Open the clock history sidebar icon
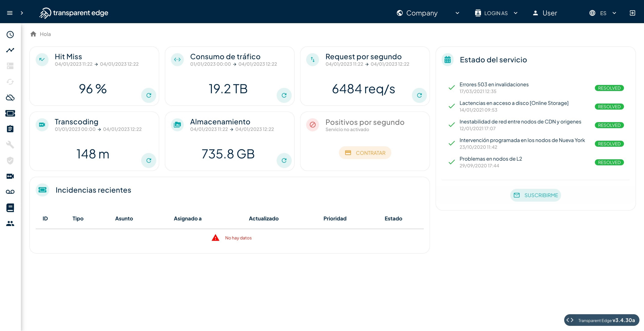644x331 pixels. [x=10, y=34]
